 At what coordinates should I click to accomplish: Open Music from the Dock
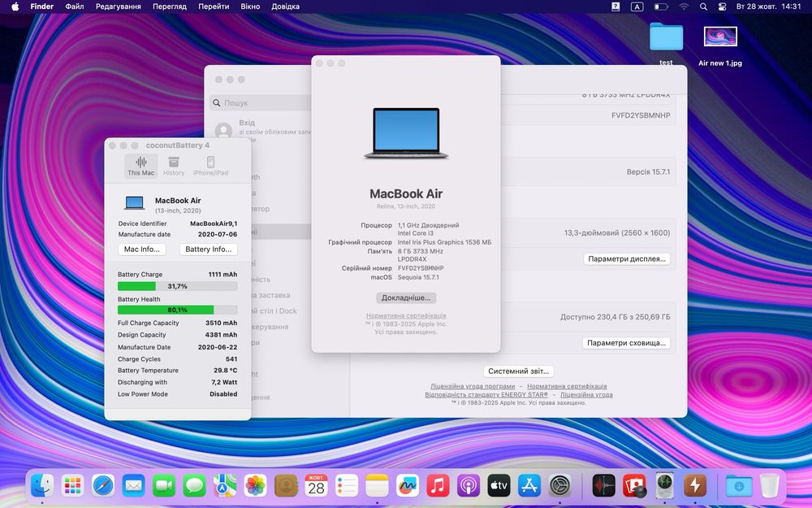(x=438, y=486)
